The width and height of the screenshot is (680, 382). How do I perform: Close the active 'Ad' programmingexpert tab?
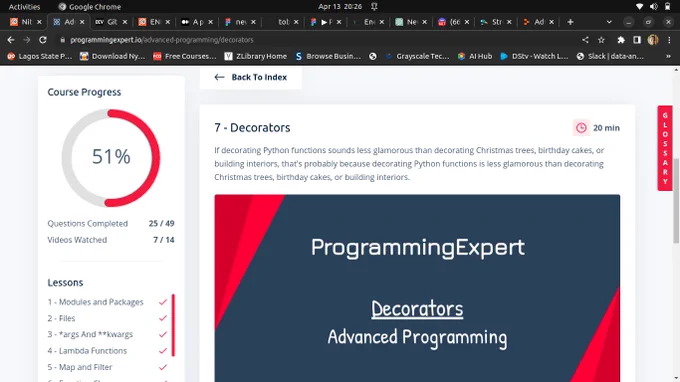click(82, 22)
